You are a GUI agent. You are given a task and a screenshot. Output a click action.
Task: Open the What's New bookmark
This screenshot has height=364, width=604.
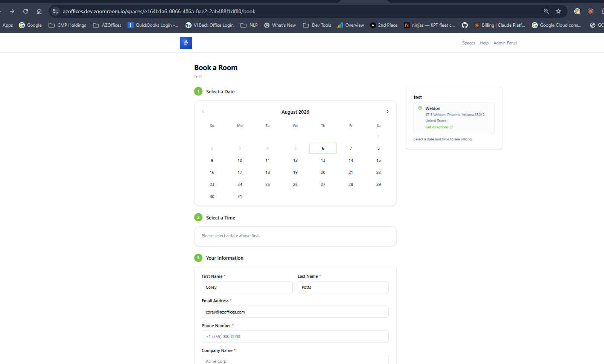[280, 25]
